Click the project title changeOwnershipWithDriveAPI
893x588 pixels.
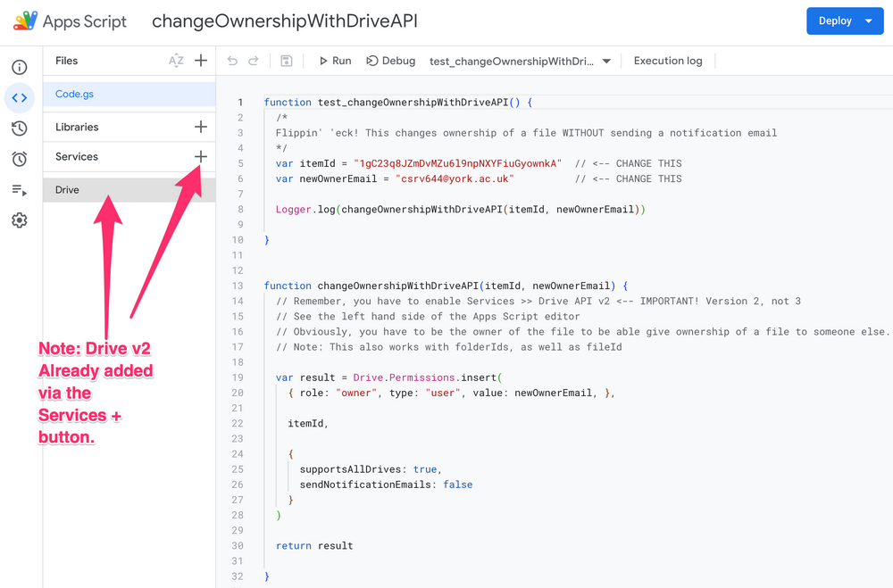tap(284, 21)
